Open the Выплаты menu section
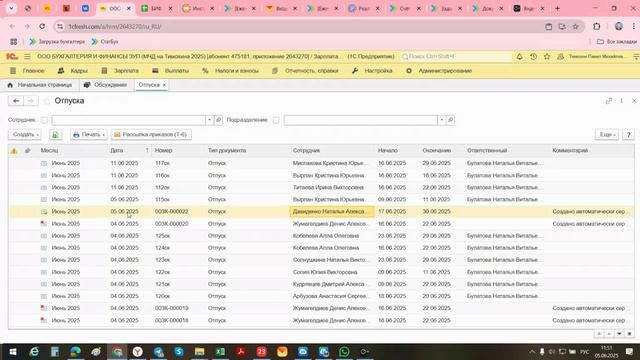Screen dimensions: 640x360 171,71
